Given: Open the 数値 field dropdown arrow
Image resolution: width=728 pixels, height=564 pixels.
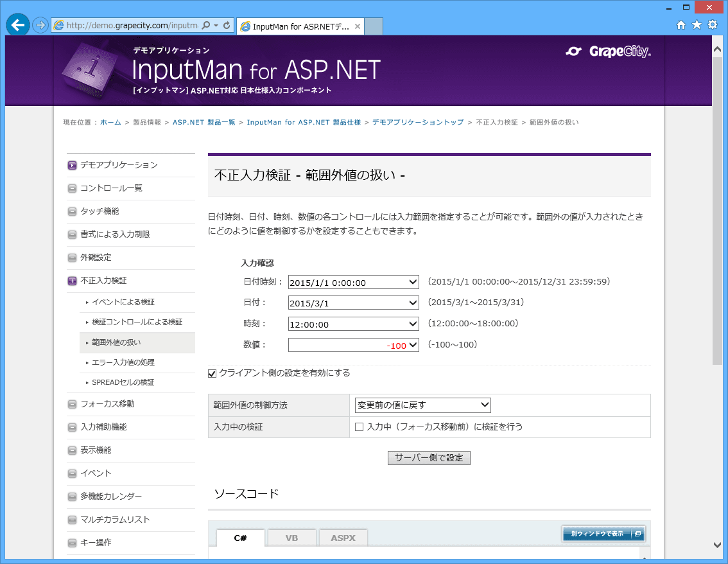Looking at the screenshot, I should pyautogui.click(x=413, y=345).
